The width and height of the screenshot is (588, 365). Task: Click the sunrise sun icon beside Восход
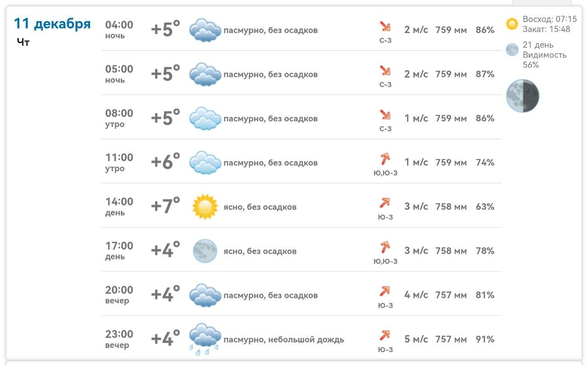pos(512,24)
